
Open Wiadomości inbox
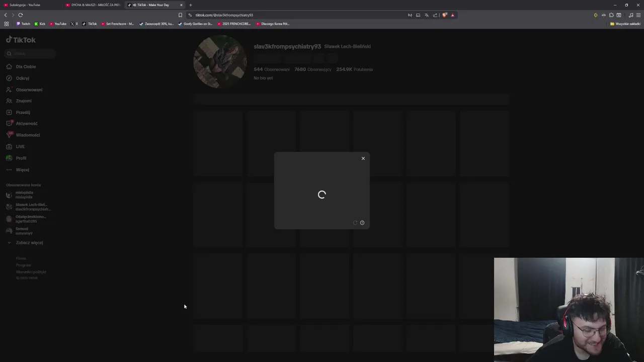click(23, 135)
